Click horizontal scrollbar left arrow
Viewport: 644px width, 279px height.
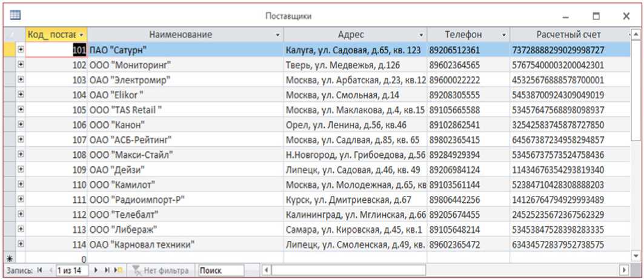coord(267,271)
